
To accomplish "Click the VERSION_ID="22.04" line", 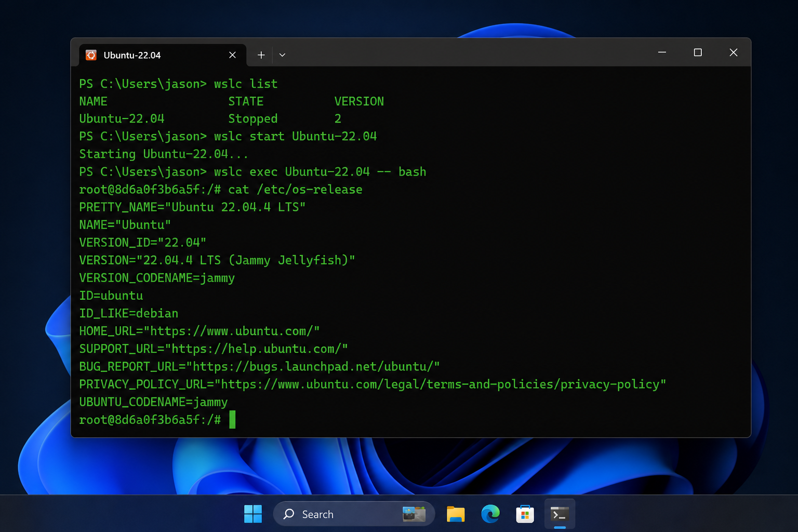I will point(143,243).
